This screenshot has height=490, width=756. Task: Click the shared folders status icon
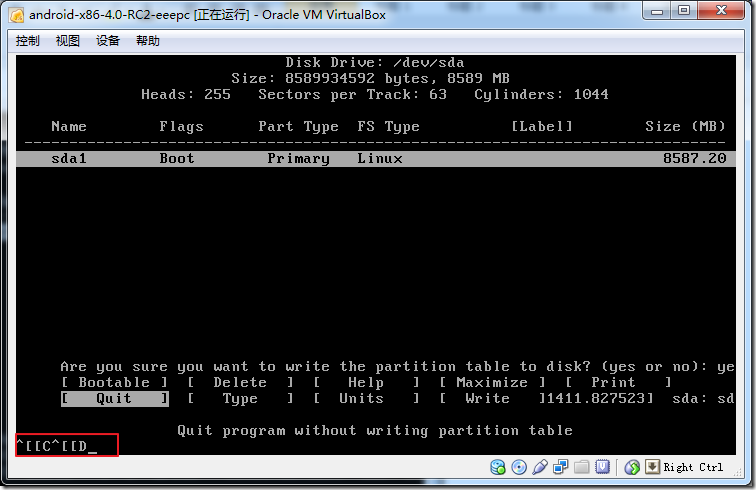point(581,467)
